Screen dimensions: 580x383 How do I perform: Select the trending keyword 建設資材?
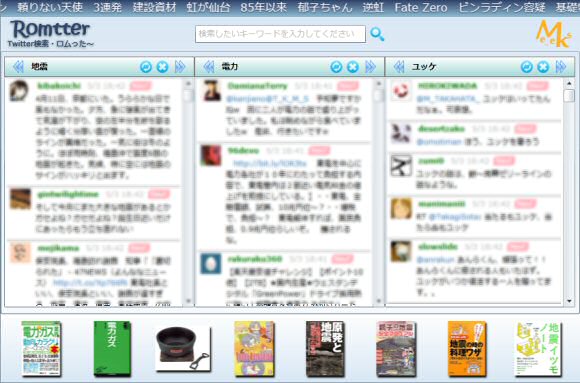pyautogui.click(x=154, y=7)
